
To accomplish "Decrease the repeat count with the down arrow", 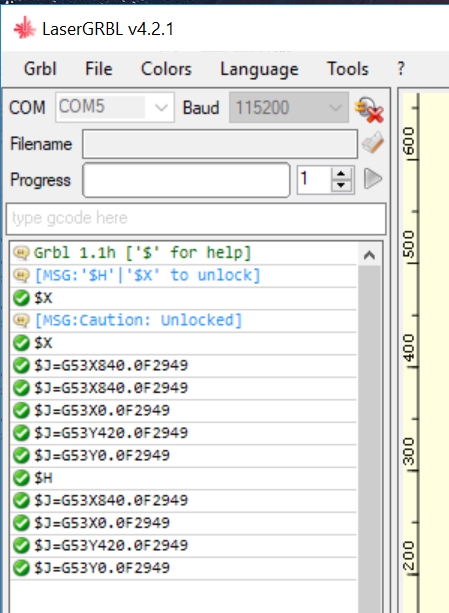I will coord(341,185).
